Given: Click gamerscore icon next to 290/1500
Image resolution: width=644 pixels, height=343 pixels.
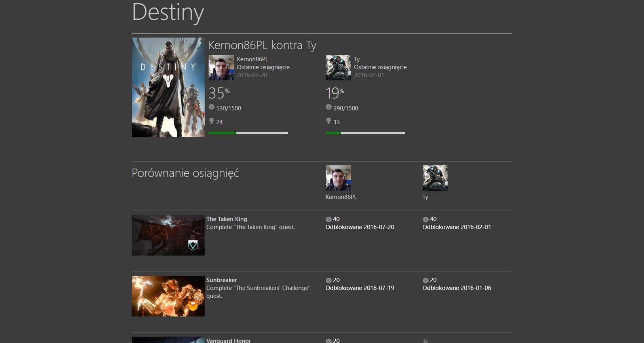Looking at the screenshot, I should (x=329, y=107).
